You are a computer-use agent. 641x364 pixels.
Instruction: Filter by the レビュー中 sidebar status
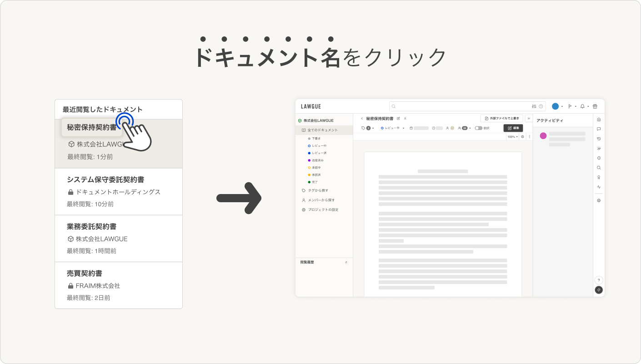point(317,146)
